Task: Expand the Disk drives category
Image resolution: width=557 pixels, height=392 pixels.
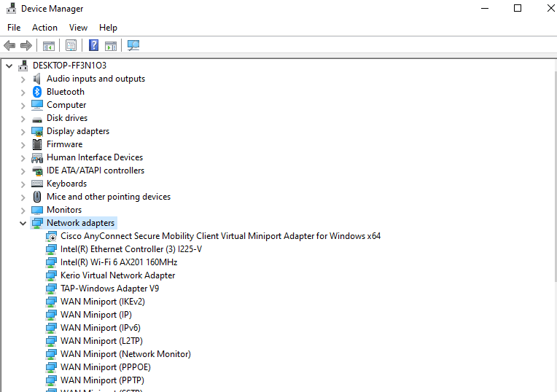Action: pos(23,119)
